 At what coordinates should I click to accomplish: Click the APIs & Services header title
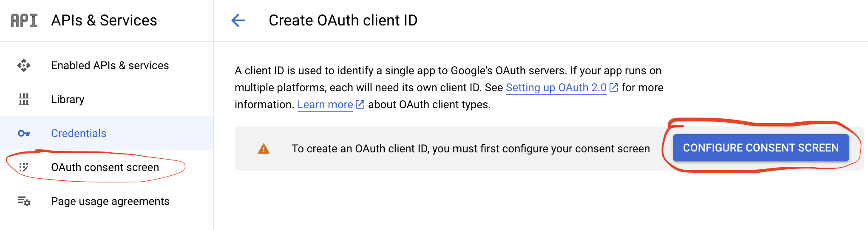pyautogui.click(x=104, y=20)
